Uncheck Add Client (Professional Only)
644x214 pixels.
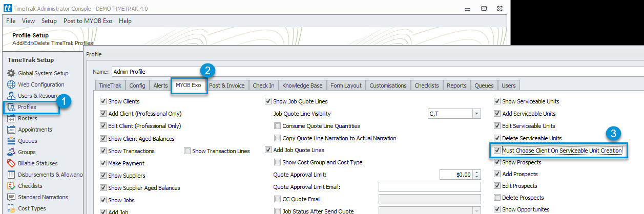click(x=104, y=114)
